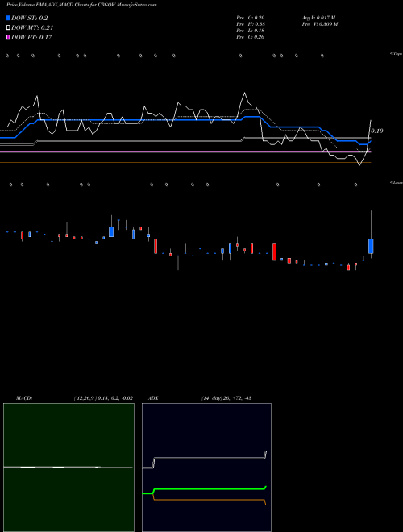Click inside the dark blue ADX chart panel
Image resolution: width=403 pixels, height=532 pixels.
[x=206, y=468]
